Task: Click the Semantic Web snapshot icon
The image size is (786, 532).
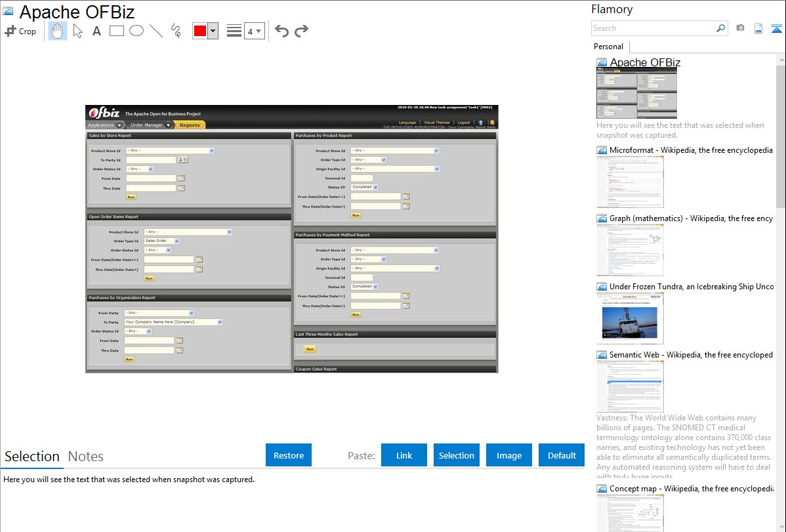Action: click(x=602, y=355)
